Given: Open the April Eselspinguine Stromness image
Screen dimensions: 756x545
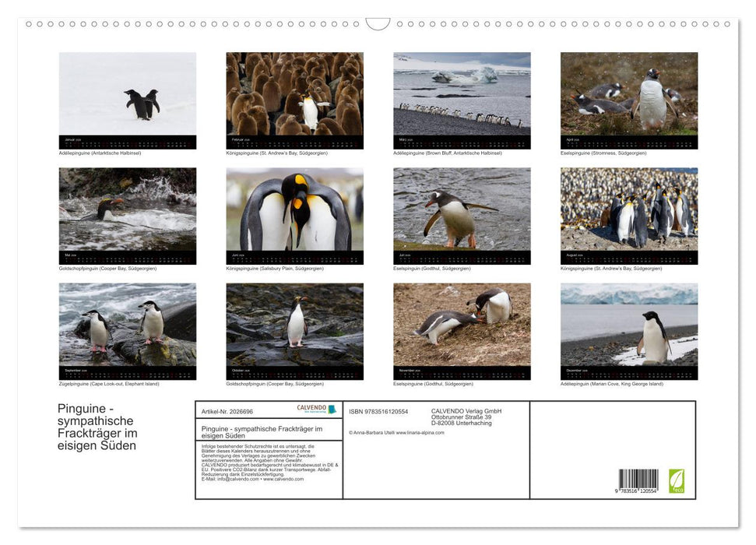Looking at the screenshot, I should click(x=628, y=99).
